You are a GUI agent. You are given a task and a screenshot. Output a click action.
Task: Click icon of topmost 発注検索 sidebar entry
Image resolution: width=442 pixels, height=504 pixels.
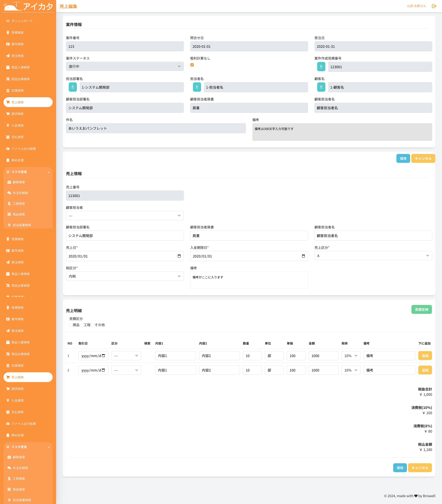coord(8,56)
